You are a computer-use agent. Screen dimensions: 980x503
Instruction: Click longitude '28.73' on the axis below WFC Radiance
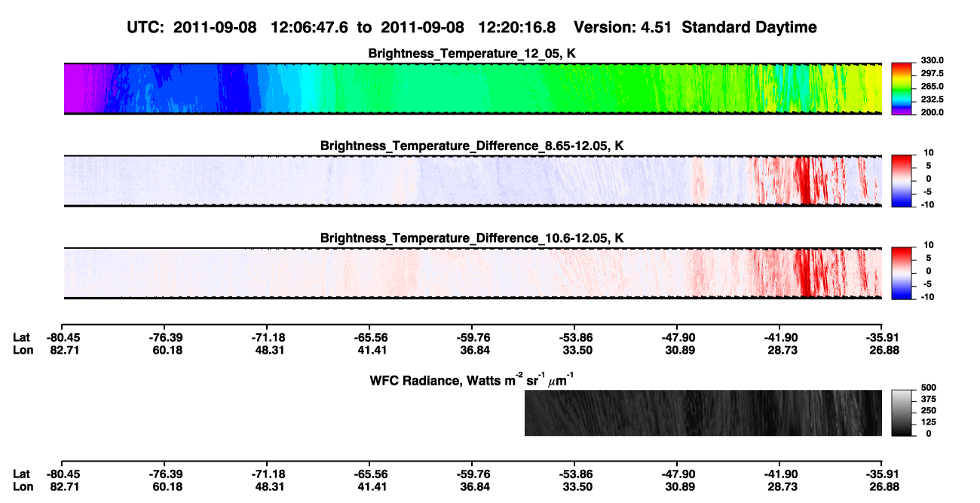click(782, 486)
